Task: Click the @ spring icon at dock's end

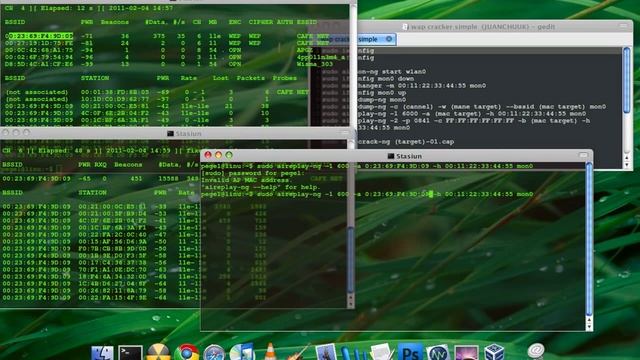Action: coord(536,351)
